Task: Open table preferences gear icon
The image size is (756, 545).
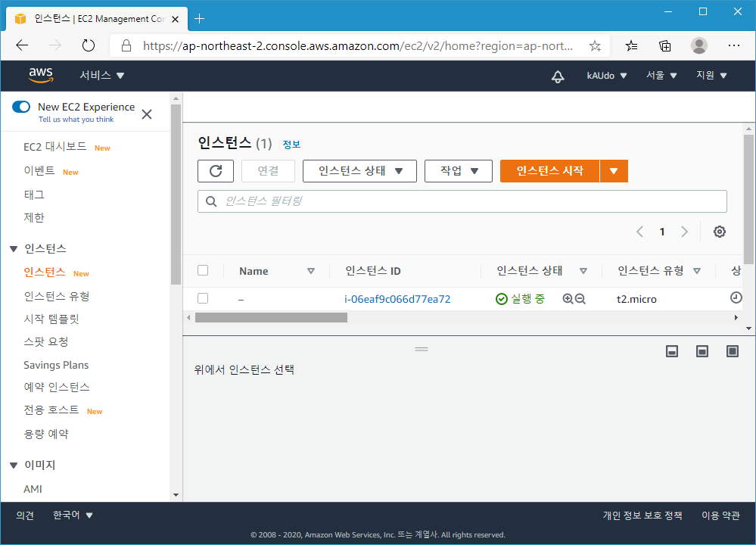Action: coord(720,232)
